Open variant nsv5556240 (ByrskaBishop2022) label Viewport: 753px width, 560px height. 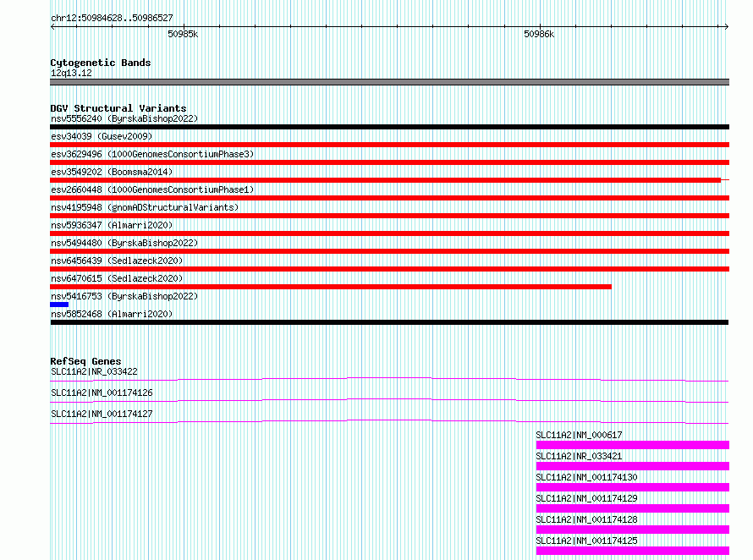[x=124, y=118]
